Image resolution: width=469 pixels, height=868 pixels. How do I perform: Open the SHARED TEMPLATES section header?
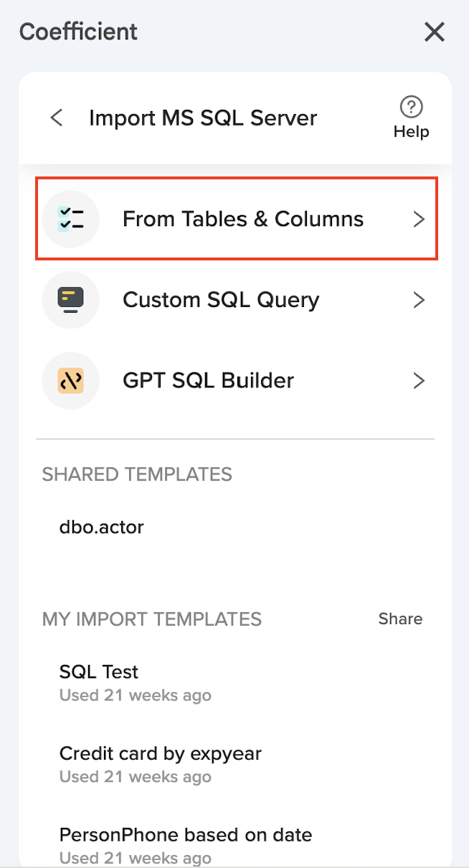tap(137, 474)
